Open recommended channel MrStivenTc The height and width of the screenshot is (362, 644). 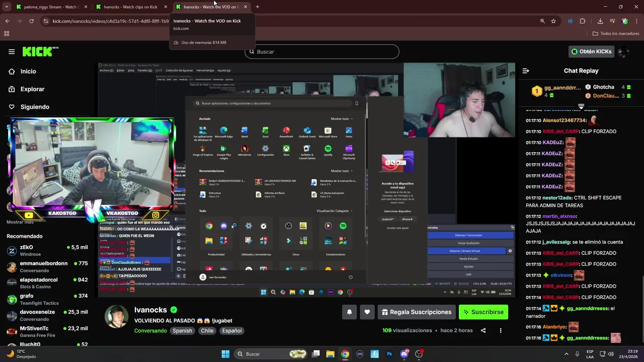(x=48, y=331)
